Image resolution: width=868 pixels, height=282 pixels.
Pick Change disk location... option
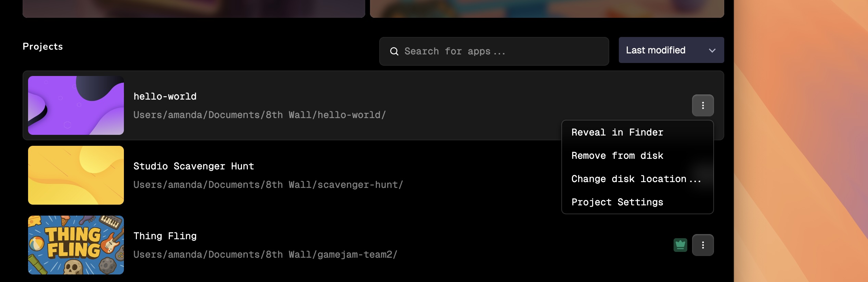(x=636, y=179)
